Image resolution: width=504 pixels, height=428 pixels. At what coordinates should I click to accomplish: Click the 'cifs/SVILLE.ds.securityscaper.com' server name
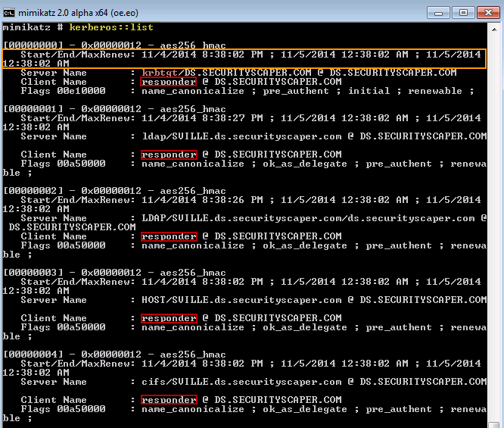pyautogui.click(x=241, y=382)
